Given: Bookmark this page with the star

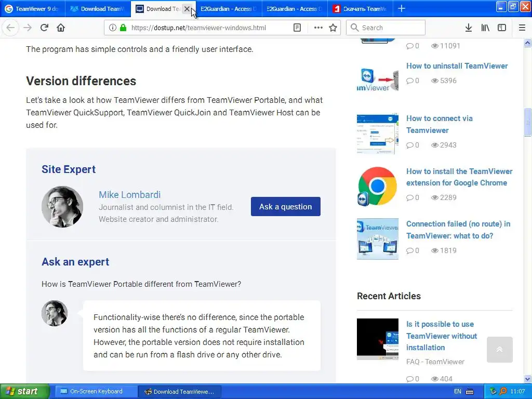Looking at the screenshot, I should point(333,28).
